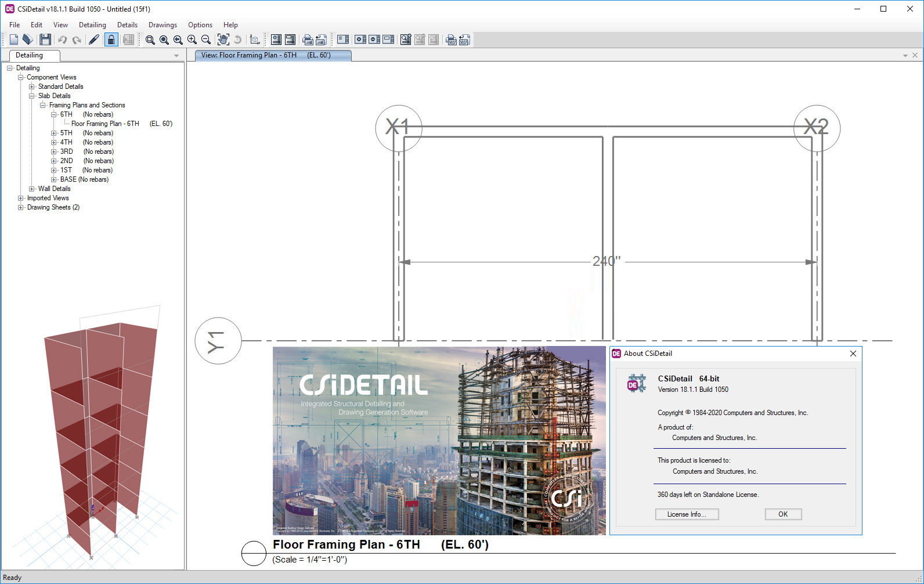This screenshot has width=924, height=584.
Task: Click the Open/import model icon
Action: [28, 39]
